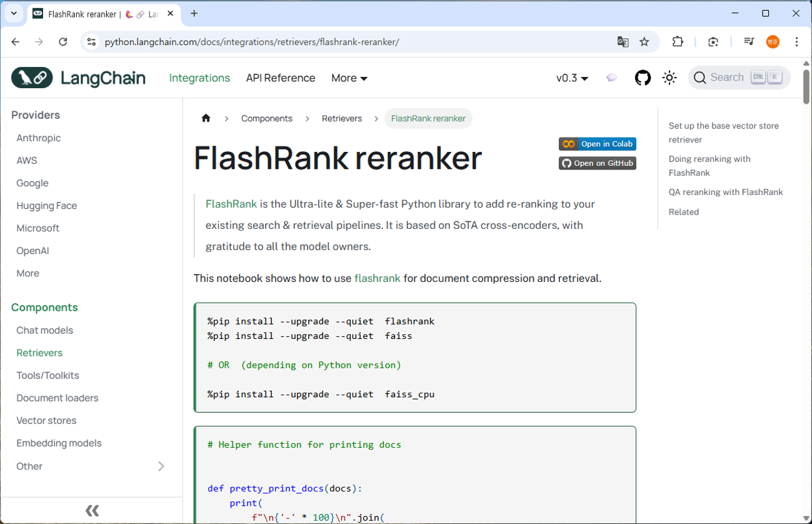812x524 pixels.
Task: Open More under Providers sidebar
Action: (x=28, y=273)
